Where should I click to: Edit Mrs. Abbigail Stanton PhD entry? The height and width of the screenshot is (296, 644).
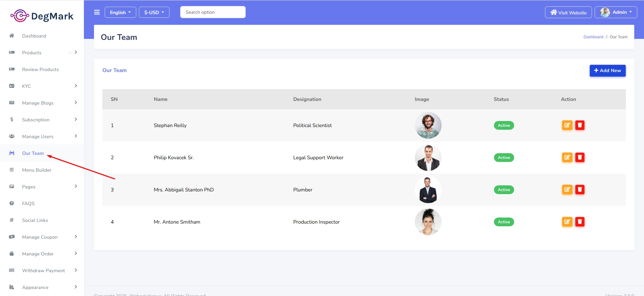[x=567, y=190]
